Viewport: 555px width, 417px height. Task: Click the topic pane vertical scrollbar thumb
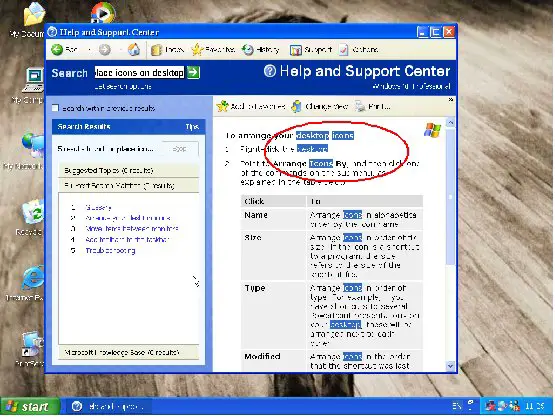point(450,196)
